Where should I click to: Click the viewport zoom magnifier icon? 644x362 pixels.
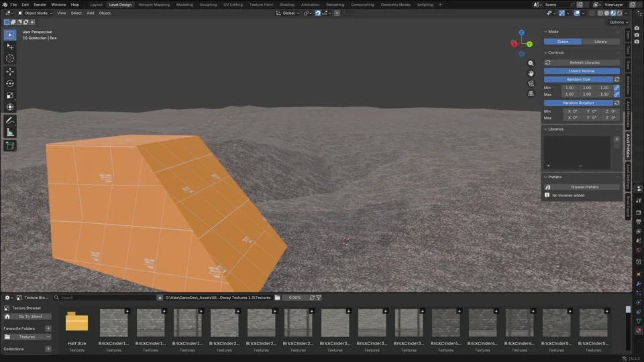point(531,63)
